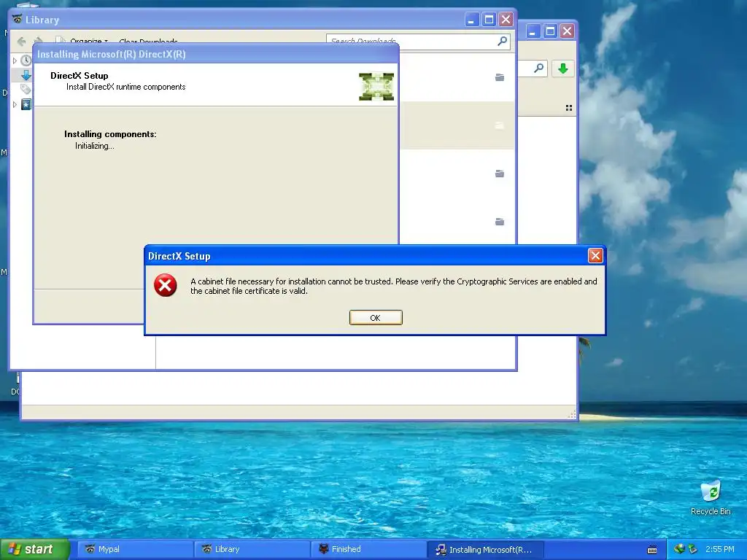Click the 2:55 PM system clock
This screenshot has width=747, height=560.
coord(719,549)
